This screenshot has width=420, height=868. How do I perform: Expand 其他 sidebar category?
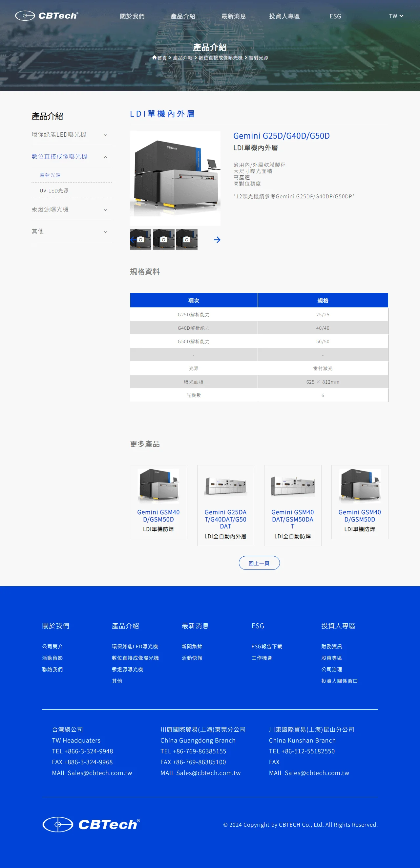tap(72, 232)
